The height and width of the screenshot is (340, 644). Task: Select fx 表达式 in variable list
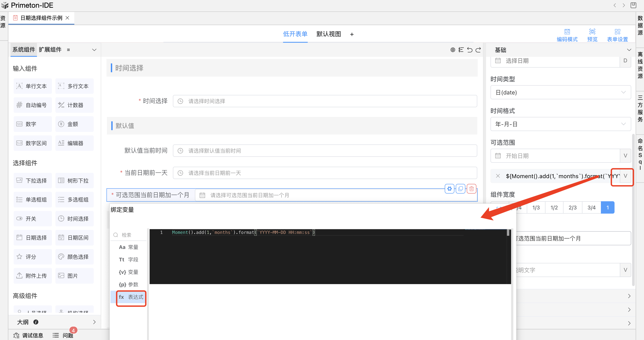point(131,297)
